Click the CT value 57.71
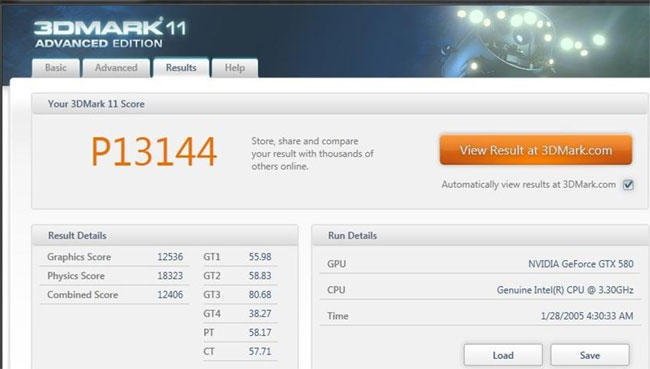650x369 pixels. [260, 352]
